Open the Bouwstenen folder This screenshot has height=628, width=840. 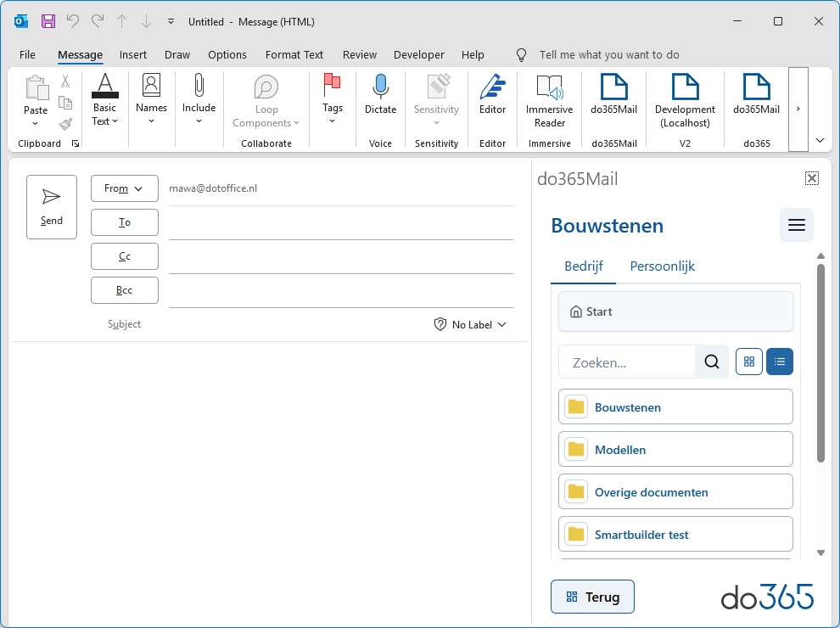coord(675,407)
